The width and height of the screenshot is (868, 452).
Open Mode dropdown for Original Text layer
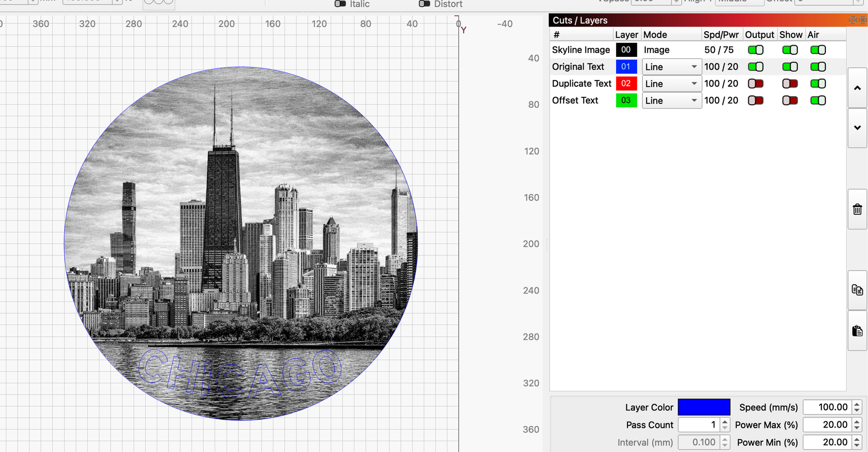(x=672, y=67)
